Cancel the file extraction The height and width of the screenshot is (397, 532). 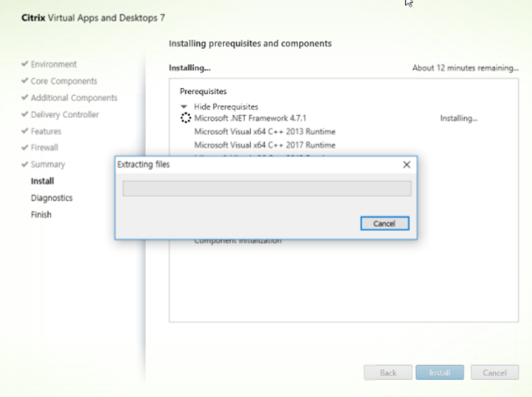tap(384, 224)
